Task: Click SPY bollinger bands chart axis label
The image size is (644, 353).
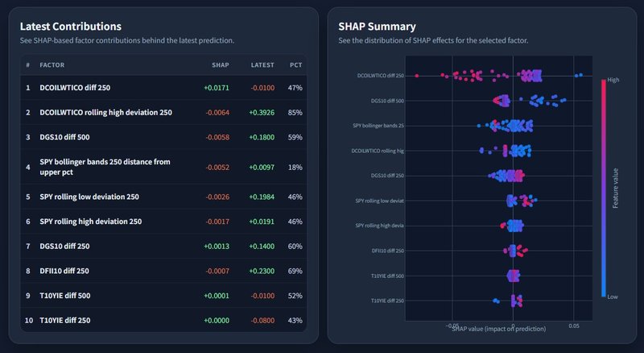Action: coord(378,126)
